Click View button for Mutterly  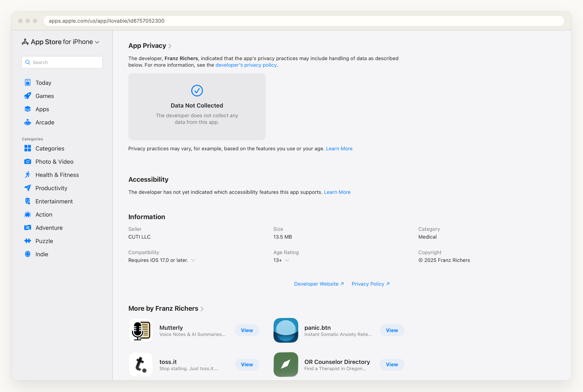[x=247, y=330]
